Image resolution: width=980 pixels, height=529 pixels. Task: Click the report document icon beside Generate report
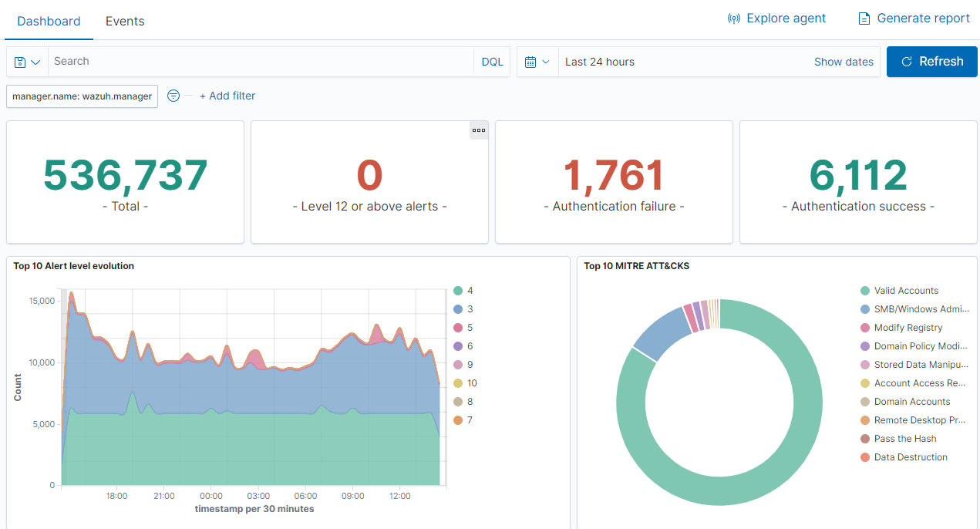(864, 18)
